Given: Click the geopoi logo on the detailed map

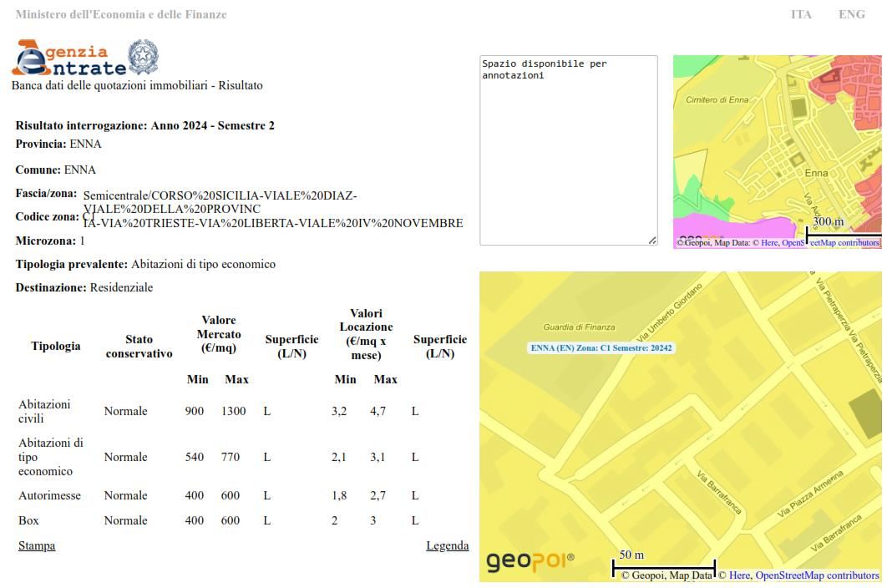Looking at the screenshot, I should [530, 560].
